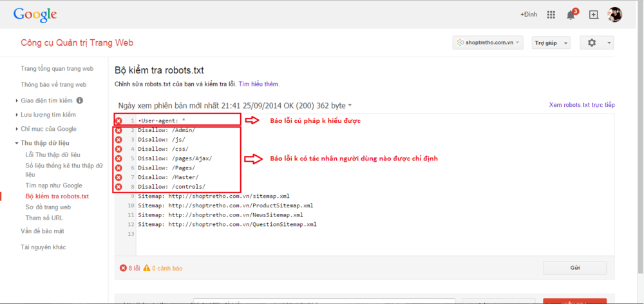Click error icon beside Disallow: /Pages/
Viewport: 644px width, 304px height.
[118, 168]
